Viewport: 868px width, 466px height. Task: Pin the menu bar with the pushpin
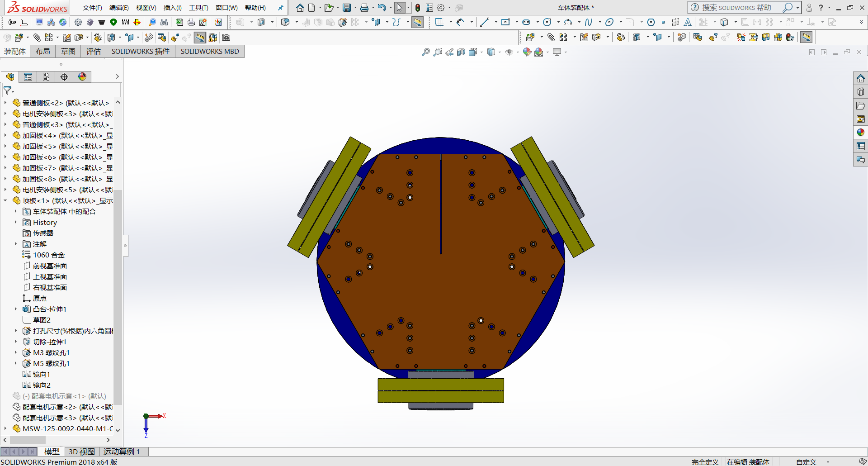coord(280,8)
